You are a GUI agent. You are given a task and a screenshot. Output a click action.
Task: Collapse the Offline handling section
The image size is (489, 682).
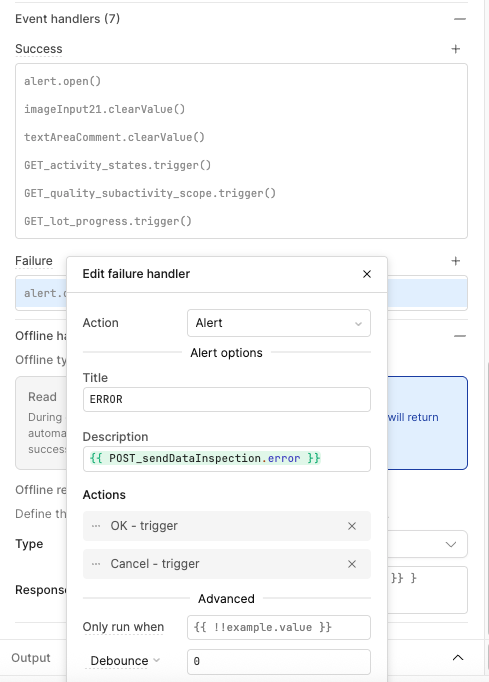click(459, 336)
